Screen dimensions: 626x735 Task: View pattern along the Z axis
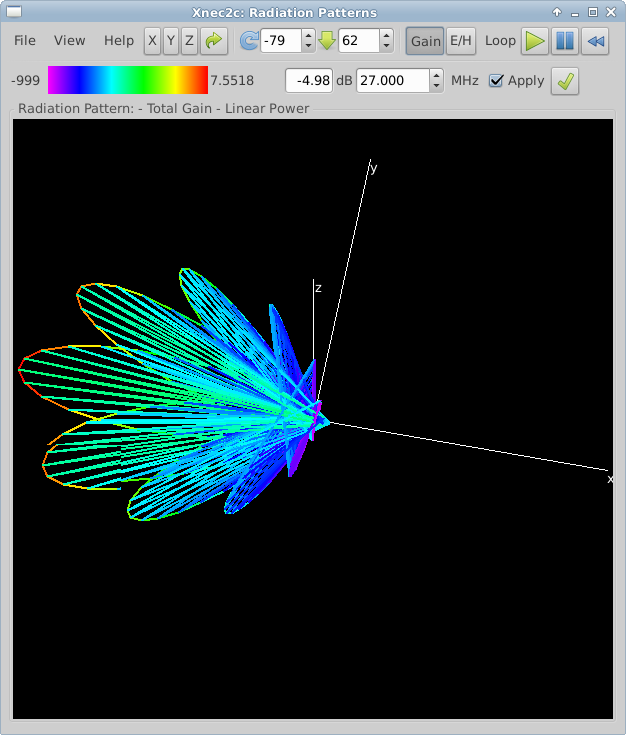189,41
